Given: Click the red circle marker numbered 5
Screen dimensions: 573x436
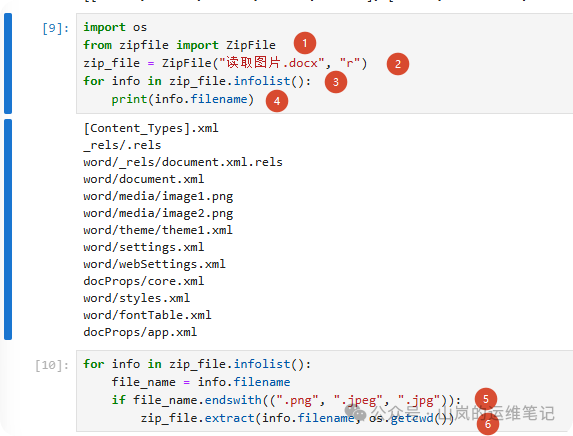Looking at the screenshot, I should pos(486,399).
